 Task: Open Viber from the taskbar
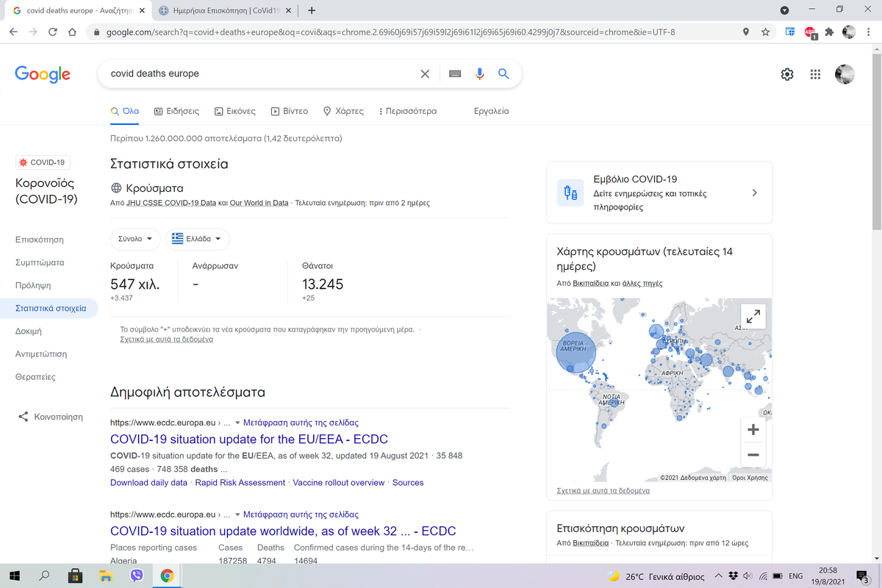click(137, 576)
